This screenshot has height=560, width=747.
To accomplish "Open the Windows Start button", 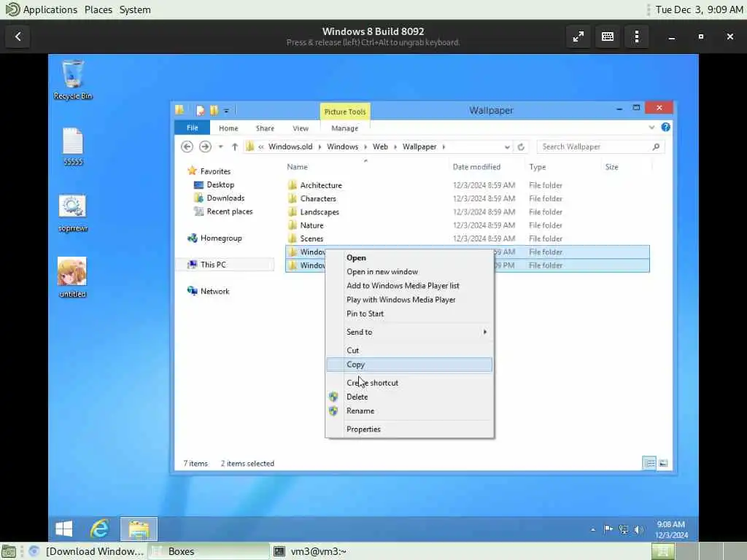I will coord(64,529).
